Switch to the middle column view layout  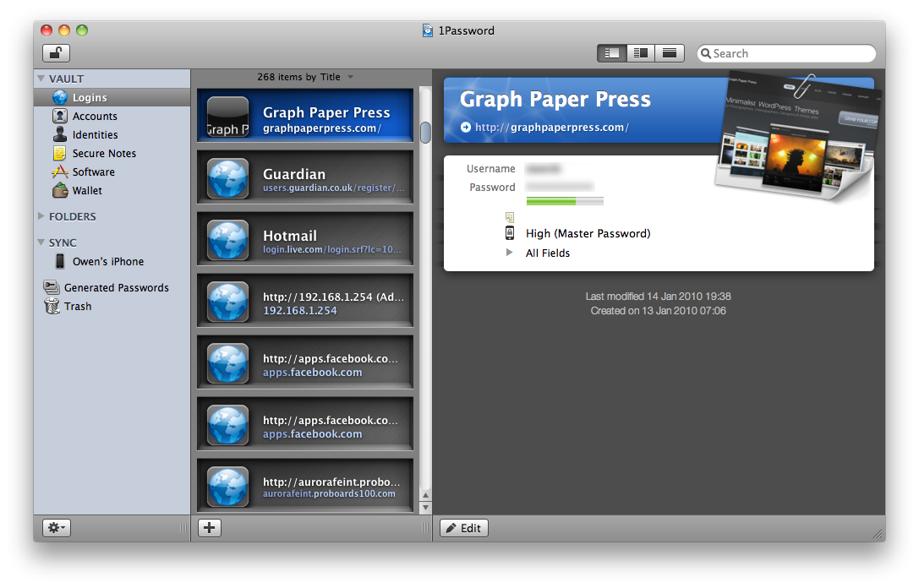point(641,53)
